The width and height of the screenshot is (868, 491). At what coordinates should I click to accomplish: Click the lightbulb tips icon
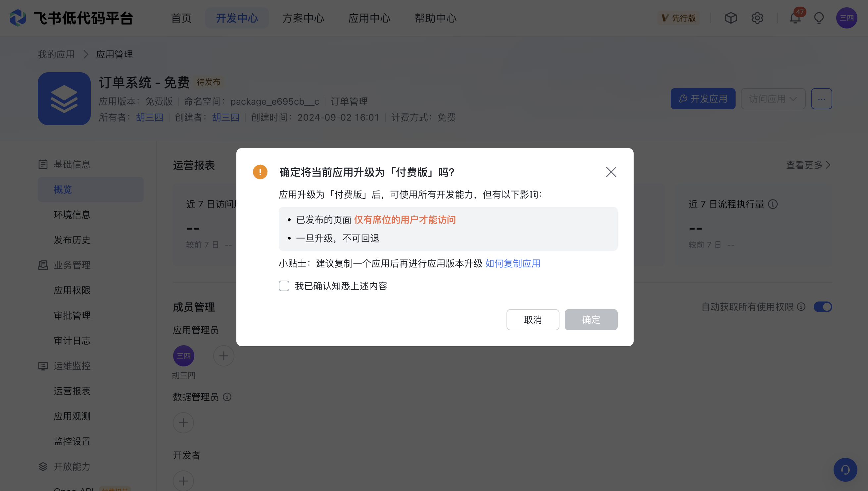(x=819, y=18)
